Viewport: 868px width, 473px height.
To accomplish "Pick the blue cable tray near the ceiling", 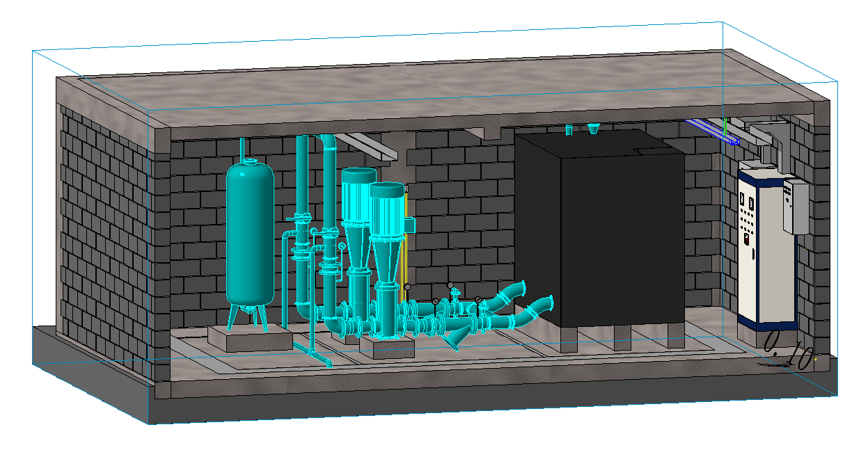I will 711,131.
